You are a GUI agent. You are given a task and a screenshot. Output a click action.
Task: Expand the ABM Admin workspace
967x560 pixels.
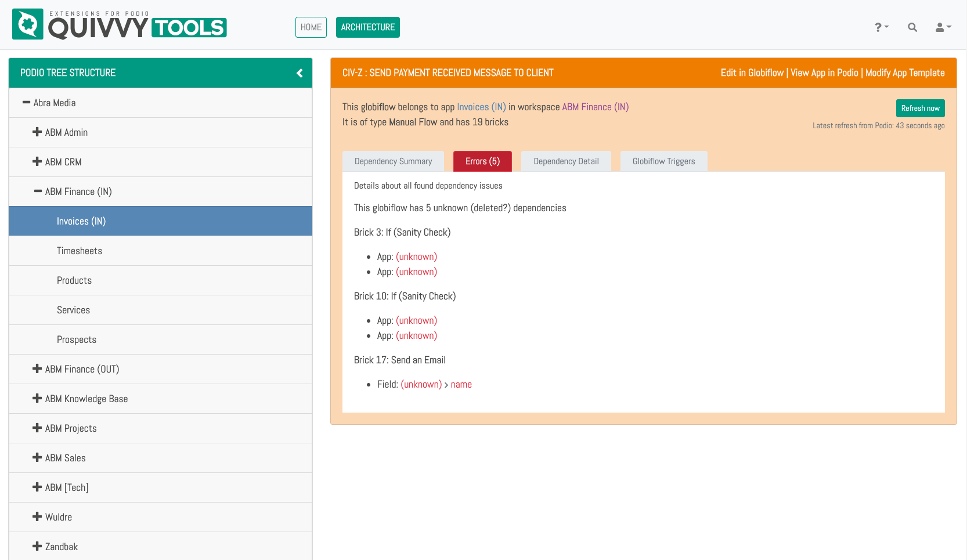(37, 132)
